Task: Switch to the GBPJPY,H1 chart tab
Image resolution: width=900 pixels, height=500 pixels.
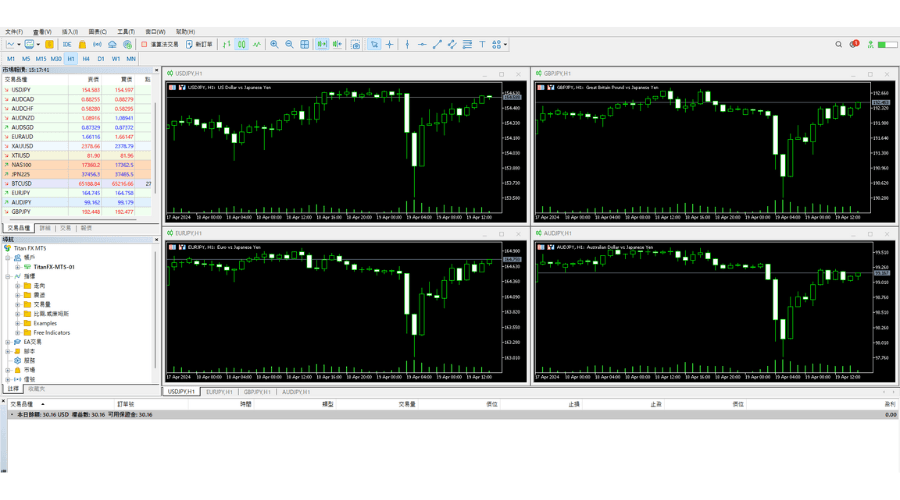Action: point(256,392)
